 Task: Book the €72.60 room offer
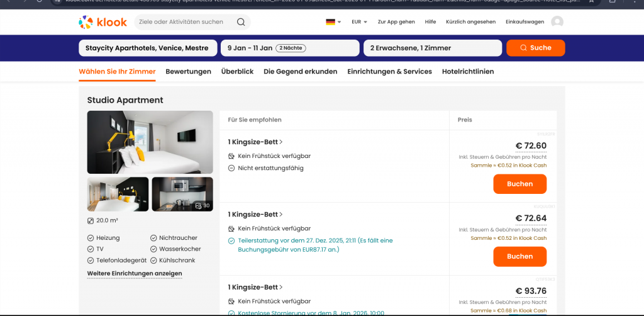pyautogui.click(x=519, y=184)
